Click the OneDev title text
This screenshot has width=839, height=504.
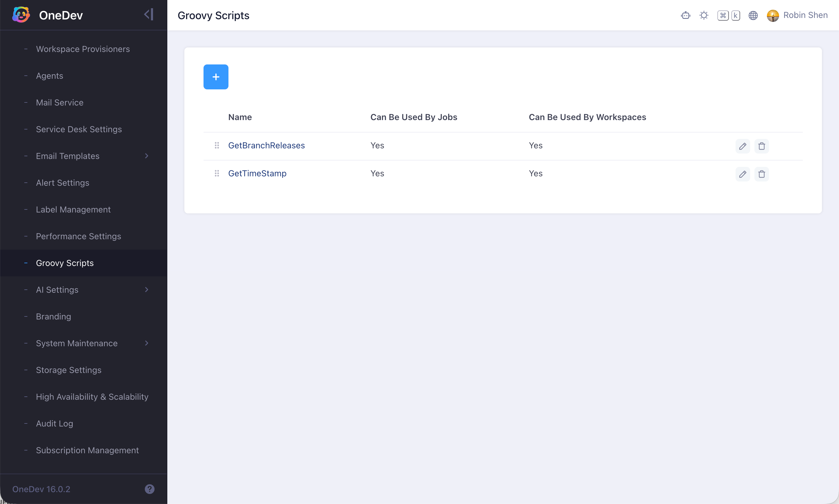pos(61,15)
